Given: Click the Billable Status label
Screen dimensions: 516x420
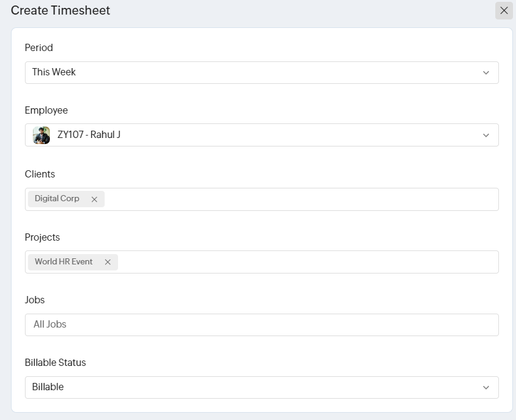Looking at the screenshot, I should click(55, 362).
